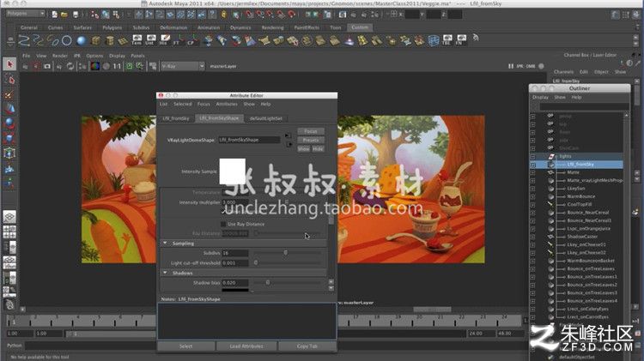This screenshot has width=644, height=361.
Task: Create new scene with page icon
Action: [54, 15]
